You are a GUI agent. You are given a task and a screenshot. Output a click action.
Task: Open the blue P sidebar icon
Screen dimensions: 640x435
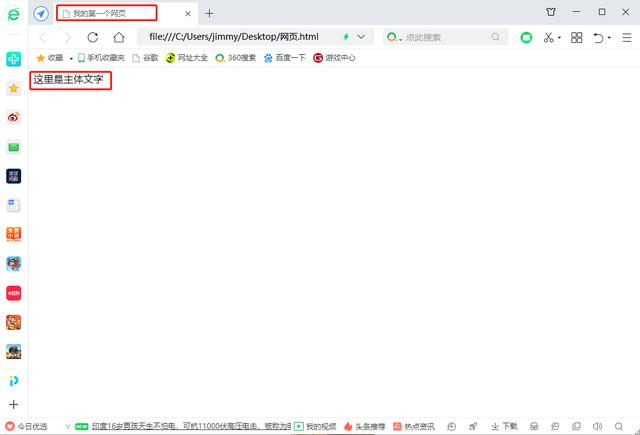pyautogui.click(x=13, y=381)
